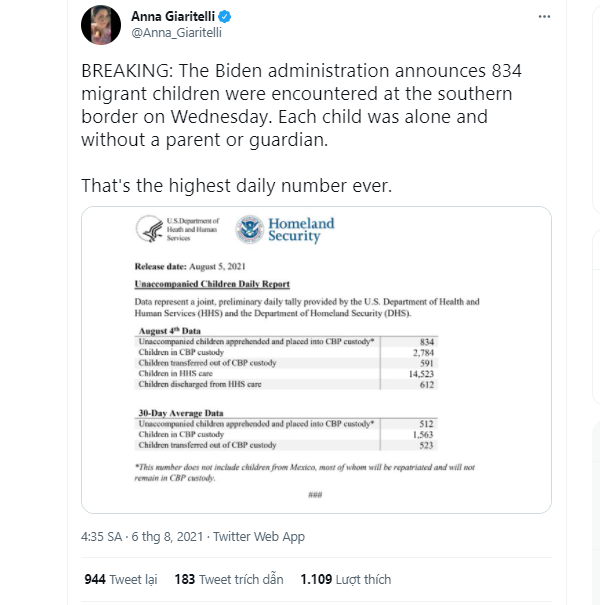Click the Homeland Security logo in image
Viewport: 600px width, 605px height.
pyautogui.click(x=286, y=230)
